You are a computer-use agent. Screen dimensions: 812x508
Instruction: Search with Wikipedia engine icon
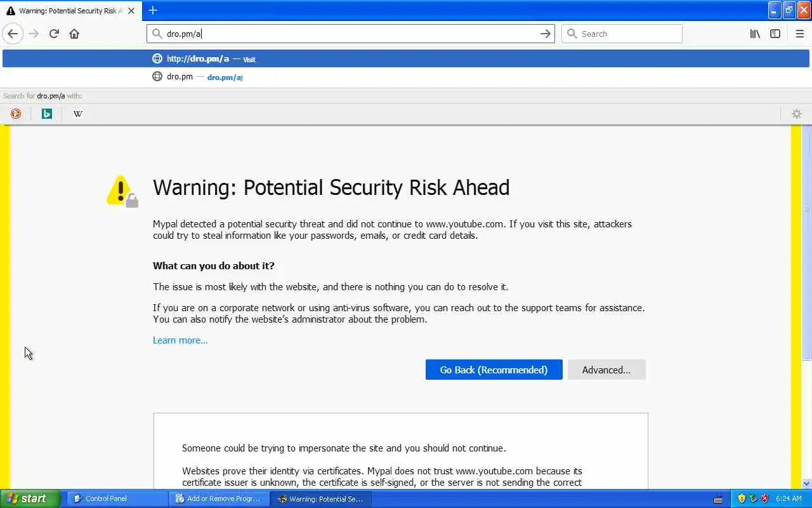[77, 114]
